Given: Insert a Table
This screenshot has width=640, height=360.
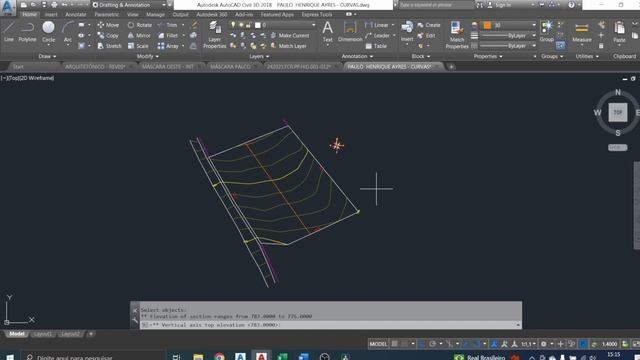Looking at the screenshot, I should (376, 46).
